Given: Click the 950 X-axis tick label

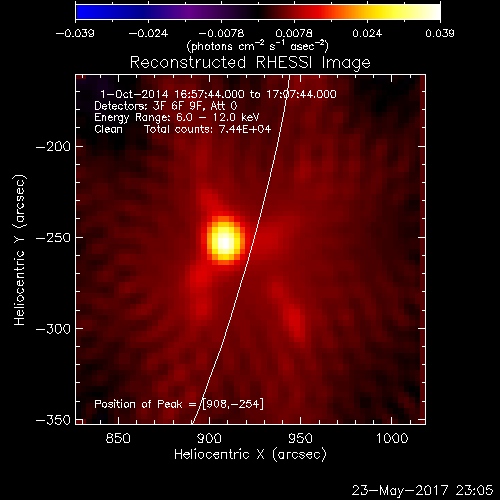Looking at the screenshot, I should pyautogui.click(x=300, y=438).
